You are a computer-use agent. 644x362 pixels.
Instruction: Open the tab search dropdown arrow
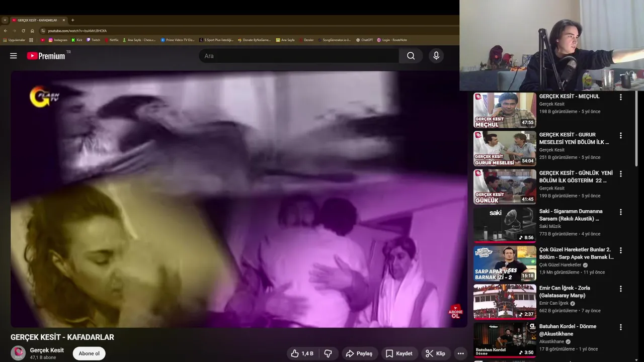pos(5,20)
